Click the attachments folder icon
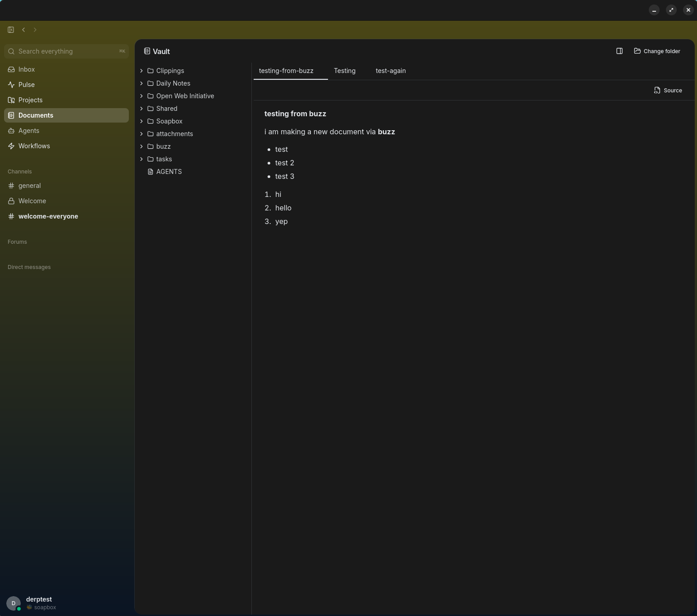The image size is (697, 616). click(150, 134)
